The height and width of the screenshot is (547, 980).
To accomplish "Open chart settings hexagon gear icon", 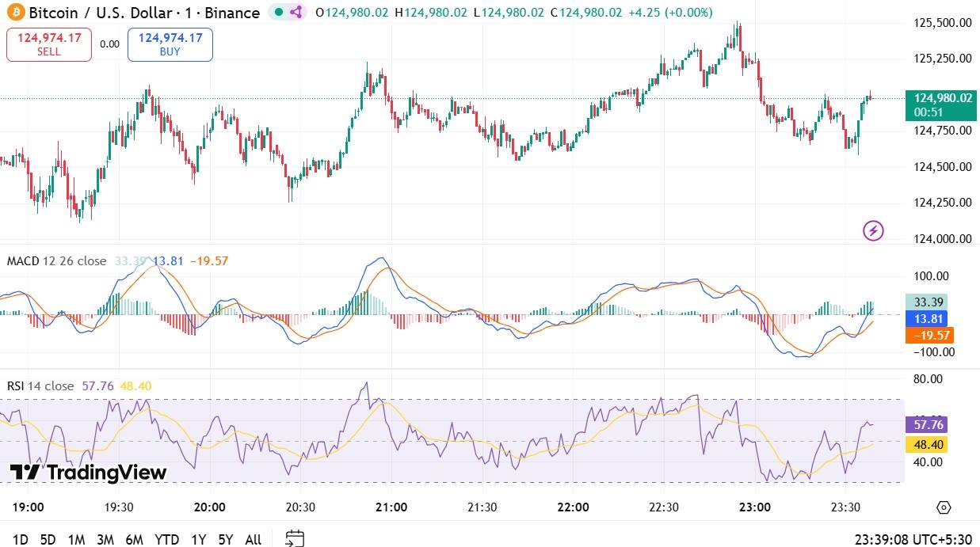I will 943,507.
